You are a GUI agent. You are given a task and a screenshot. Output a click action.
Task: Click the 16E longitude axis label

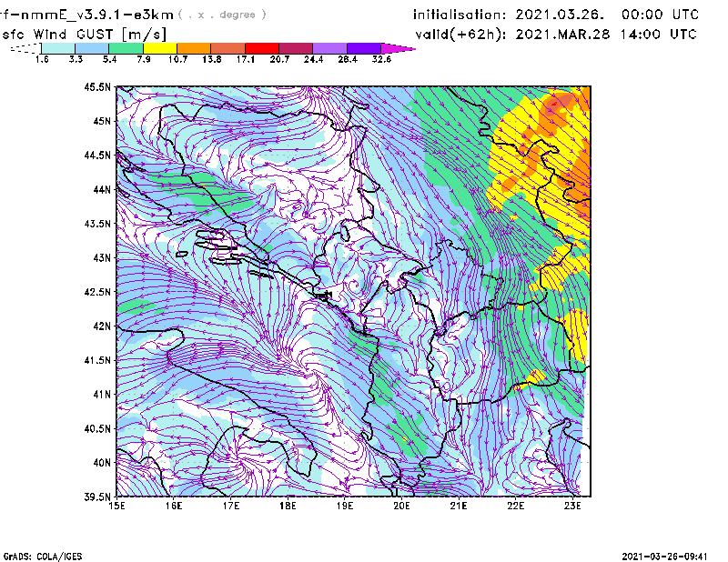click(x=174, y=506)
